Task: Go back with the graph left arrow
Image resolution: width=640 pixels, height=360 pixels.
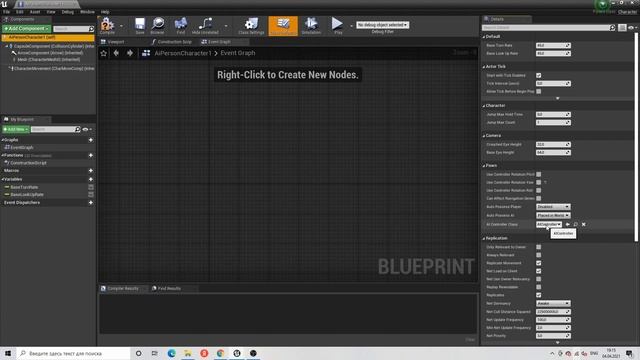Action: tap(116, 53)
